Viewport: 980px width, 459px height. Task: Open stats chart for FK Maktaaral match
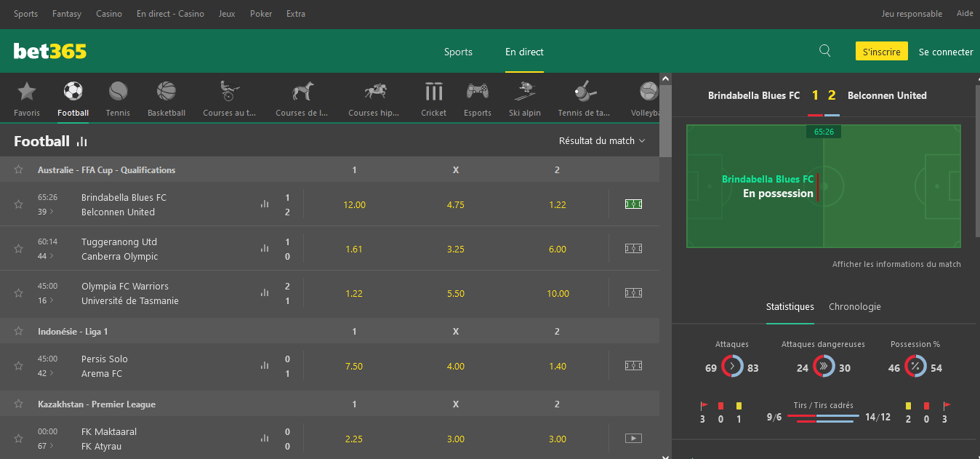tap(265, 439)
